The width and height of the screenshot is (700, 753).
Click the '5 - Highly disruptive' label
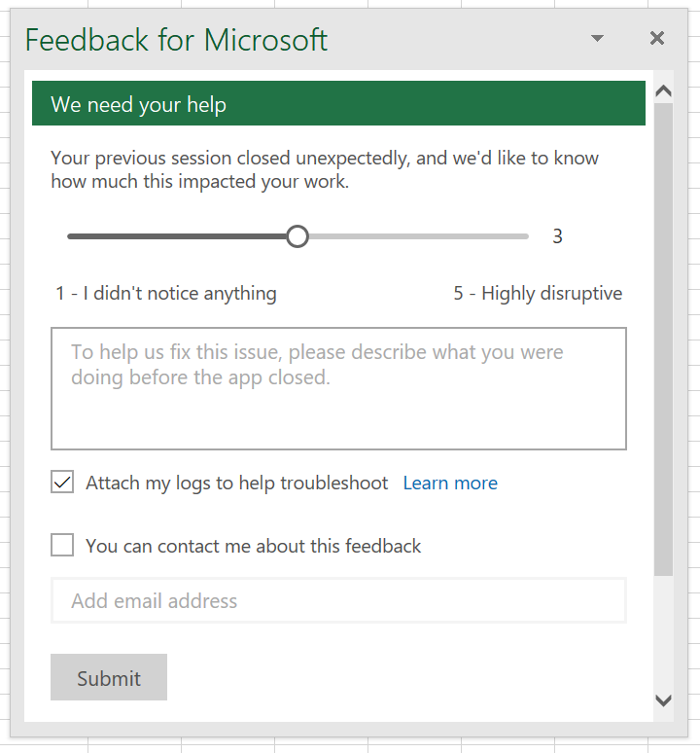(538, 294)
